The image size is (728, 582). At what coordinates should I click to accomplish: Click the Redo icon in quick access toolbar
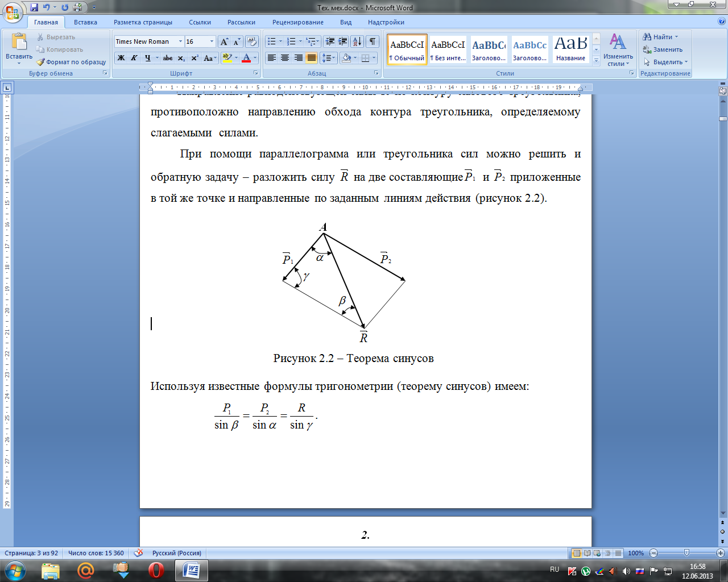click(x=65, y=7)
